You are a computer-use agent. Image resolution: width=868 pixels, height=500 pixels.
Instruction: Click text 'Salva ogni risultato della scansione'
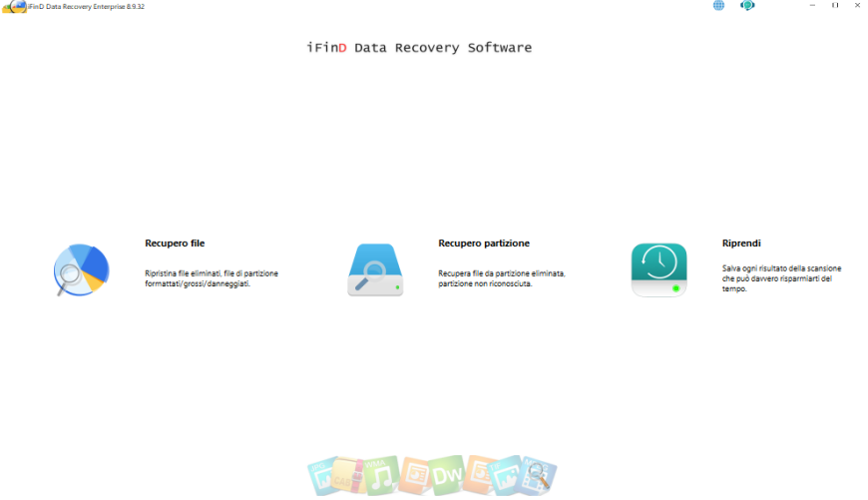[781, 268]
